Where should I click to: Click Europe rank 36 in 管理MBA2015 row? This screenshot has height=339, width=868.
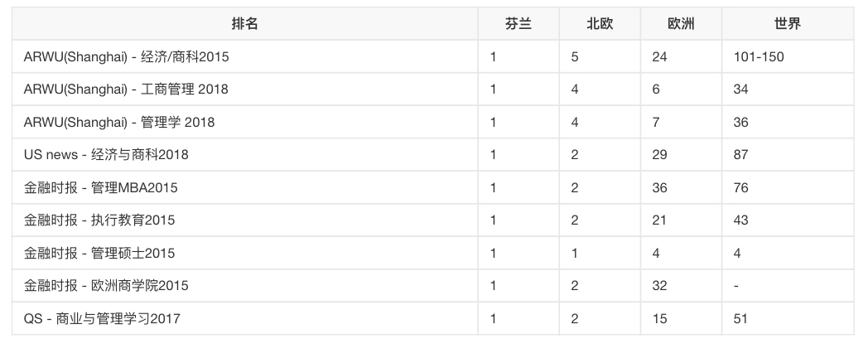(659, 188)
